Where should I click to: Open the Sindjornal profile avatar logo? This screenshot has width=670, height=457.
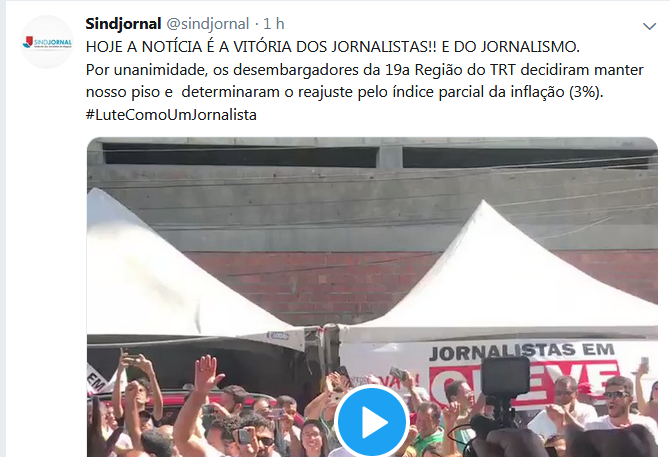pos(47,42)
